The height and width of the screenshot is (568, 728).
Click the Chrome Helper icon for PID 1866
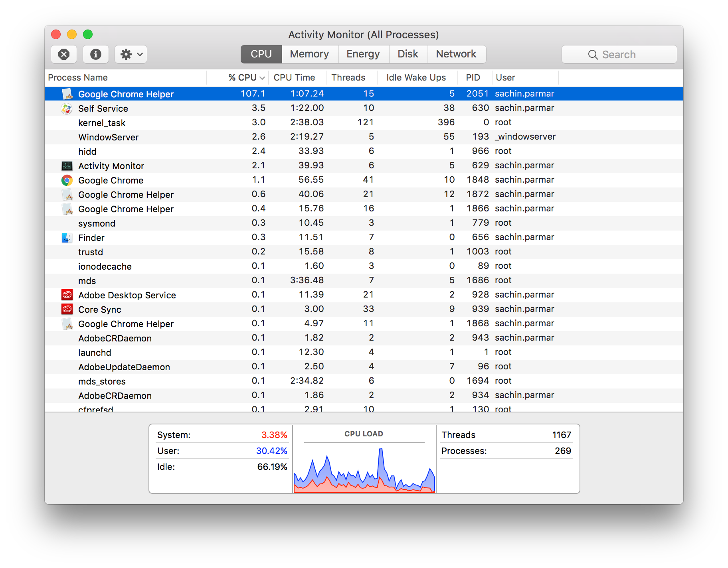click(67, 209)
